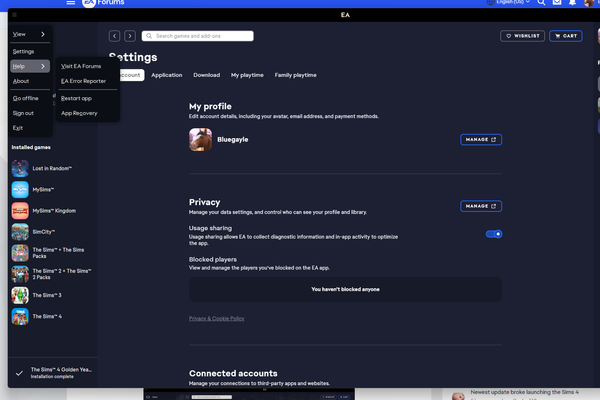600x400 pixels.
Task: Click the 'MySims Kingdom' game title
Action: 54,211
